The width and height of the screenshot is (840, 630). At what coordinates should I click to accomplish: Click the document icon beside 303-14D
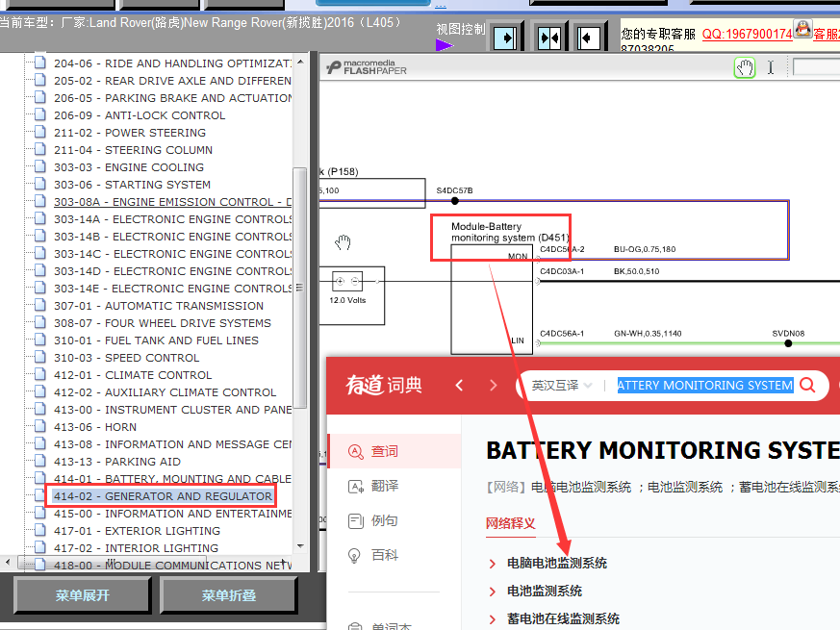click(x=39, y=270)
